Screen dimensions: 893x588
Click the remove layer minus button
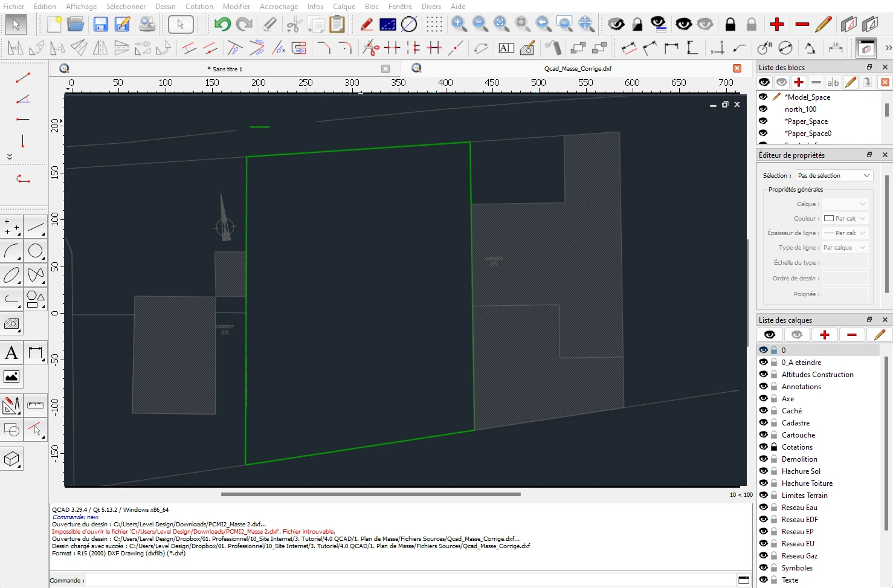[852, 334]
